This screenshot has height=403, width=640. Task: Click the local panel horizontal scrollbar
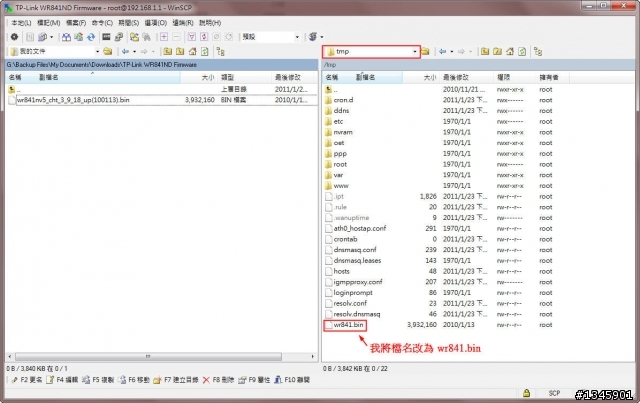point(148,356)
